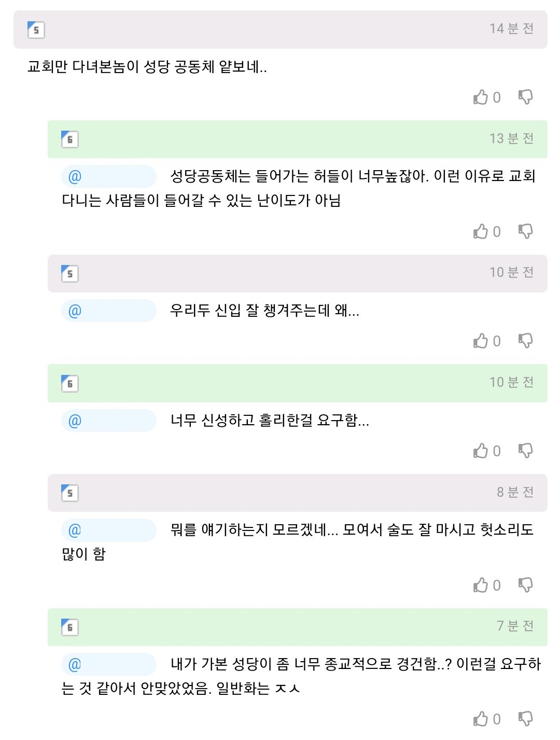Like the reply posted 13분 전
This screenshot has width=560, height=740.
[x=481, y=232]
